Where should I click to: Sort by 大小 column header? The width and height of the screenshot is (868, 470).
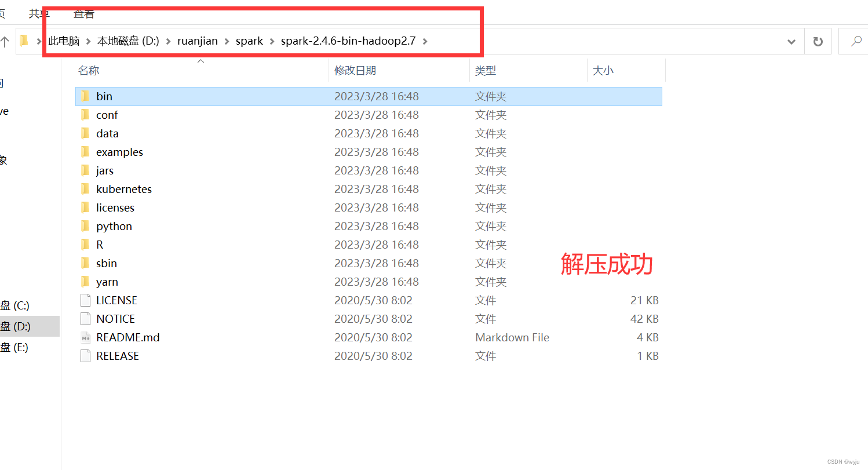[603, 71]
